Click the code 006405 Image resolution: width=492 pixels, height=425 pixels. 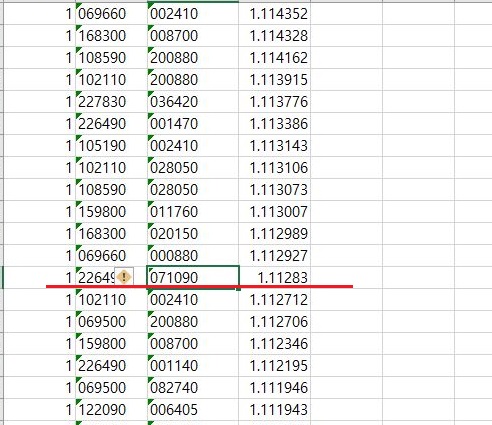point(193,410)
